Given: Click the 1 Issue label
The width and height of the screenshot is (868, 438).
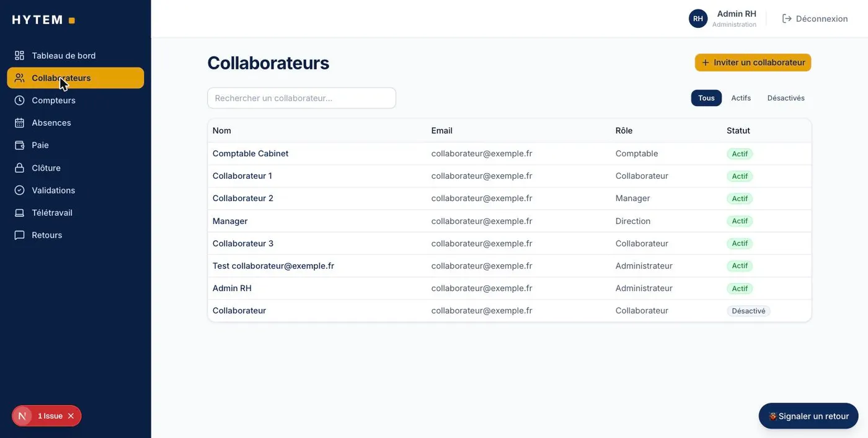Looking at the screenshot, I should point(50,416).
